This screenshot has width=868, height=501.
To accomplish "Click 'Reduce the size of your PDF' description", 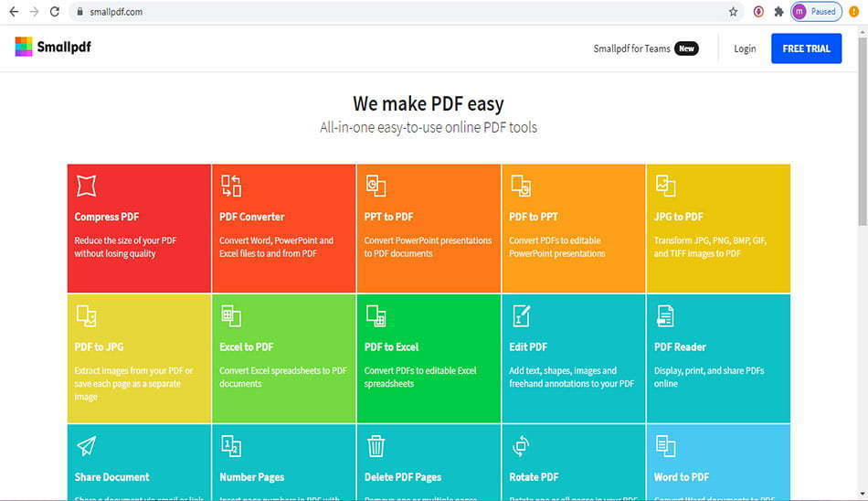I will tap(125, 247).
